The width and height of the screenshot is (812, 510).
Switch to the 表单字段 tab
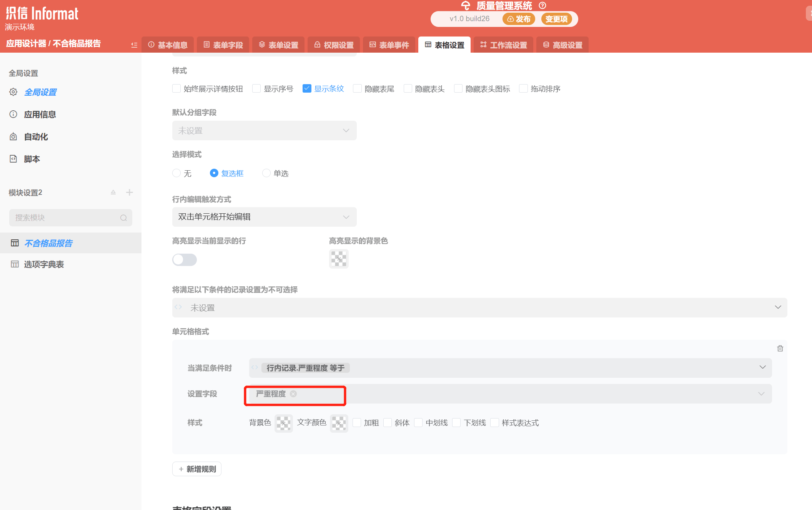(x=223, y=45)
